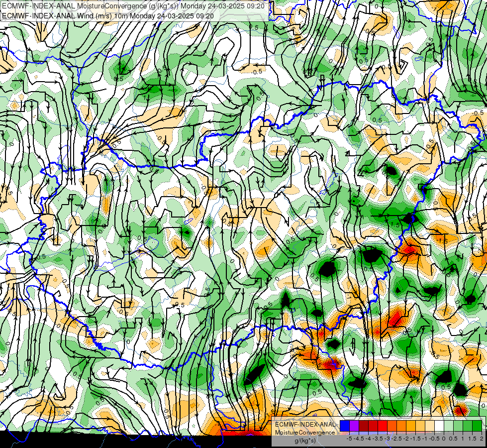This screenshot has height=448, width=487.
Task: Click legend scale value -5
Action: 349,439
